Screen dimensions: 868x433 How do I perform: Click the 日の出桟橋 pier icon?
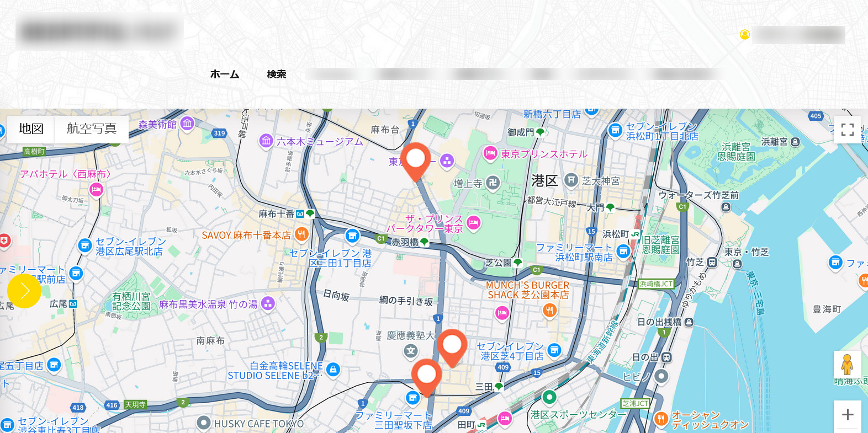pyautogui.click(x=689, y=322)
